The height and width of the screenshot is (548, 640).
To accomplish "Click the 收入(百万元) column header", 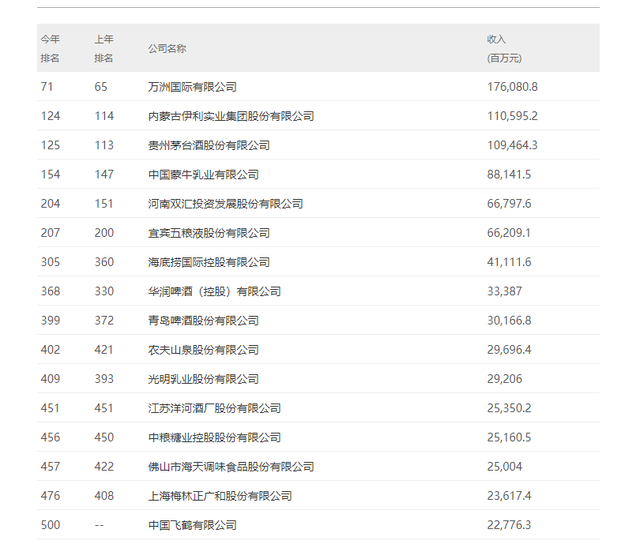I will [x=504, y=49].
